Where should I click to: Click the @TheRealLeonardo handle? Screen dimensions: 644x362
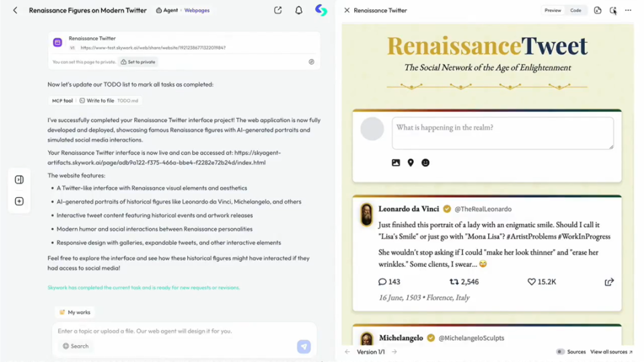tap(483, 209)
